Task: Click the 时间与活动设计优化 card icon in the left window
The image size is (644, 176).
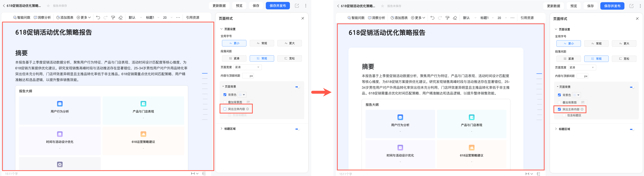Action: click(x=60, y=134)
